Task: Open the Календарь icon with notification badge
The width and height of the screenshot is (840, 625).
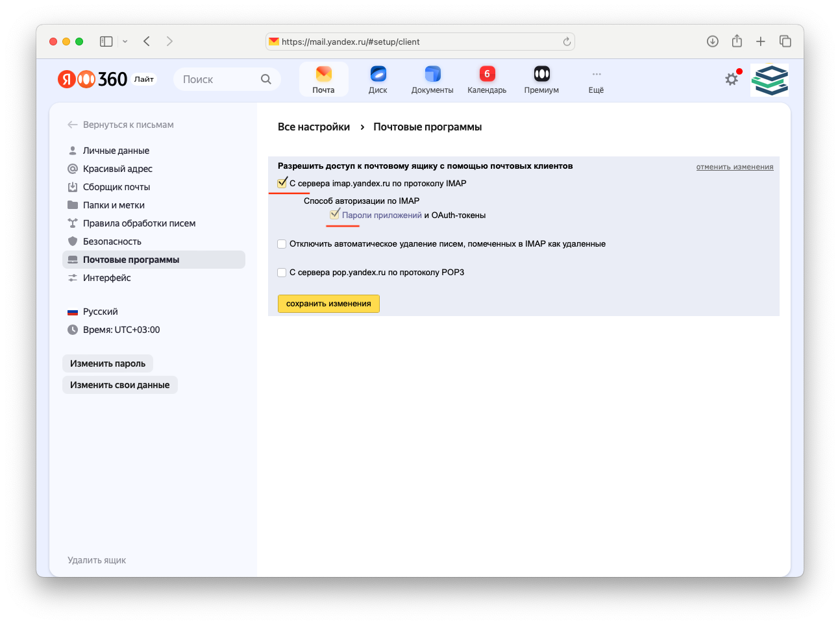Action: click(486, 78)
